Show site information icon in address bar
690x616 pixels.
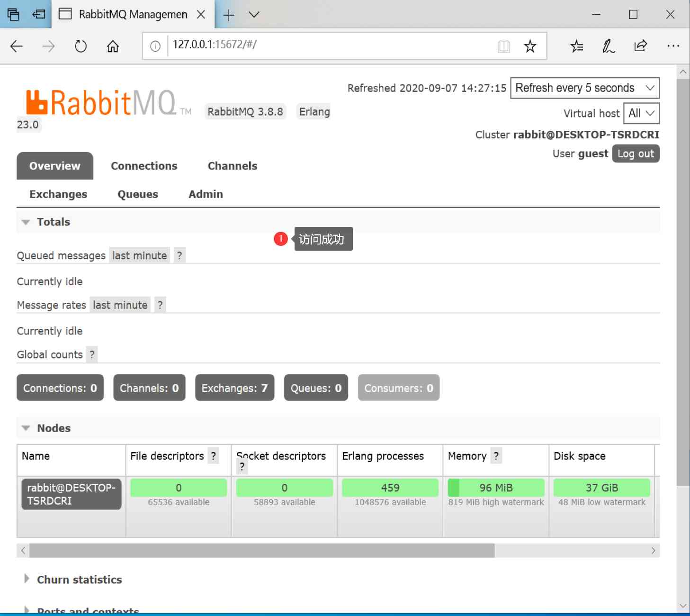click(155, 46)
